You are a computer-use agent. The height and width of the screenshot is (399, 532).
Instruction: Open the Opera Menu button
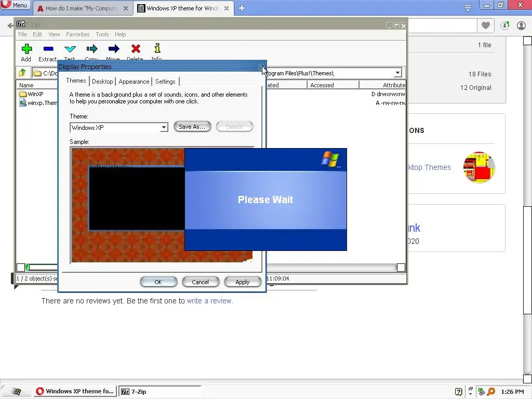pyautogui.click(x=15, y=5)
